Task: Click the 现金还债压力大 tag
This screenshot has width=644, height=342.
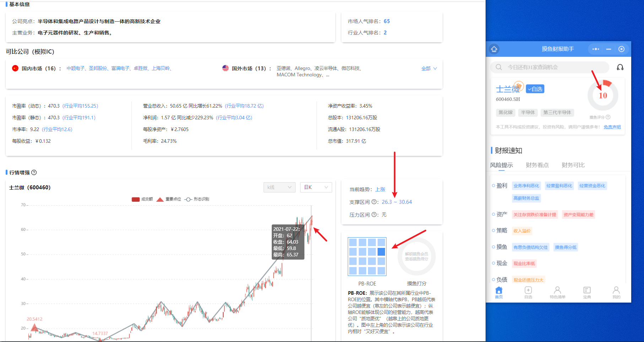Action: point(528,280)
